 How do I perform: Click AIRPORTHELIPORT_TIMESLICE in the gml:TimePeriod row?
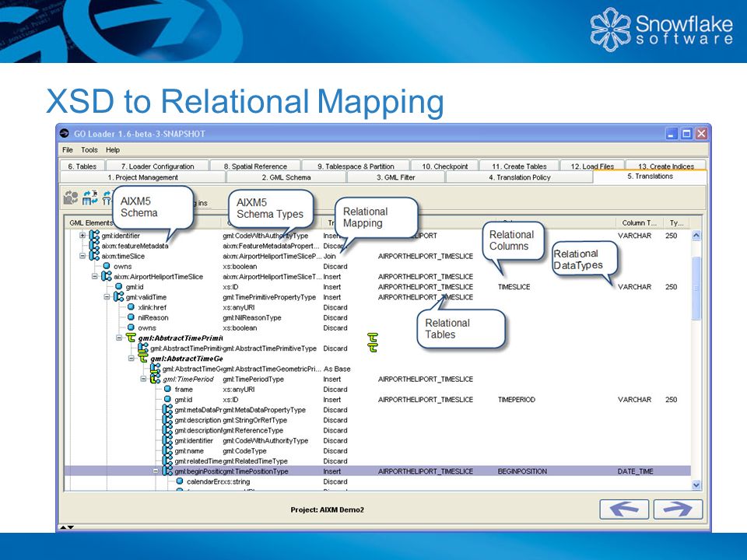click(x=426, y=379)
